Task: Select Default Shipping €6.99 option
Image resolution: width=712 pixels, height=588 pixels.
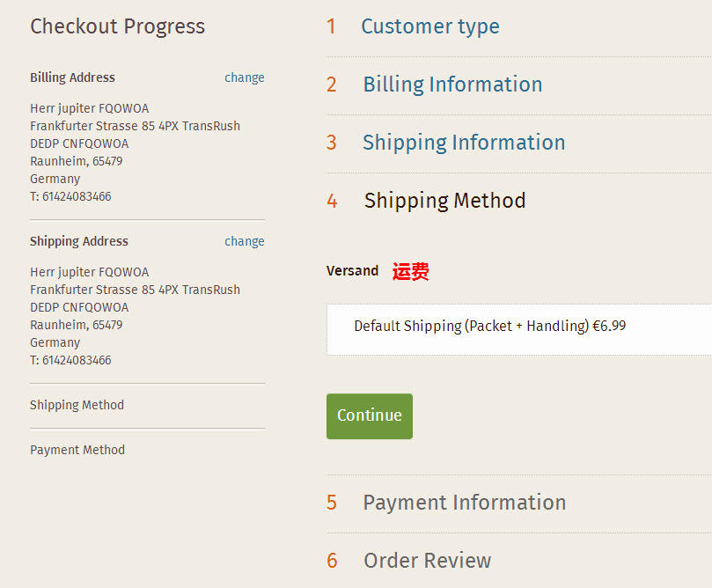Action: tap(489, 326)
